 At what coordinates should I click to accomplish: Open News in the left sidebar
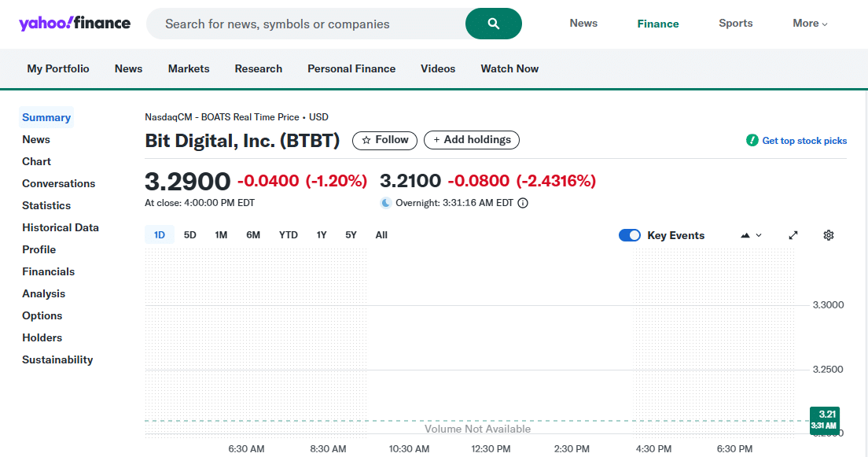(36, 139)
